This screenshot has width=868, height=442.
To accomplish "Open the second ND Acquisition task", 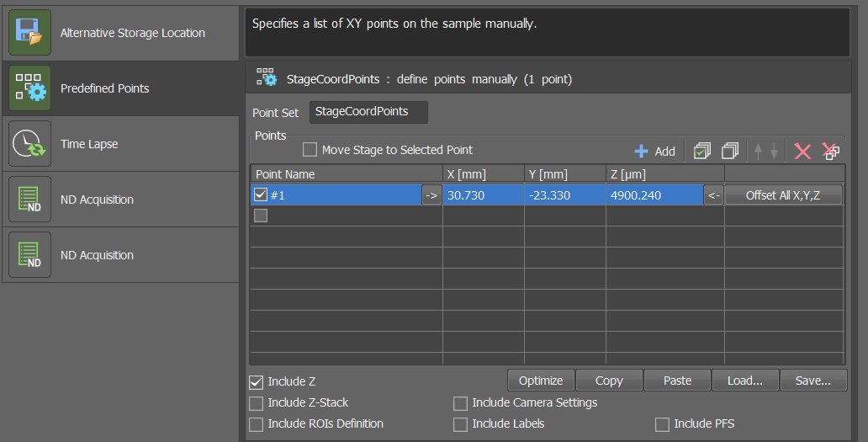I will point(120,255).
